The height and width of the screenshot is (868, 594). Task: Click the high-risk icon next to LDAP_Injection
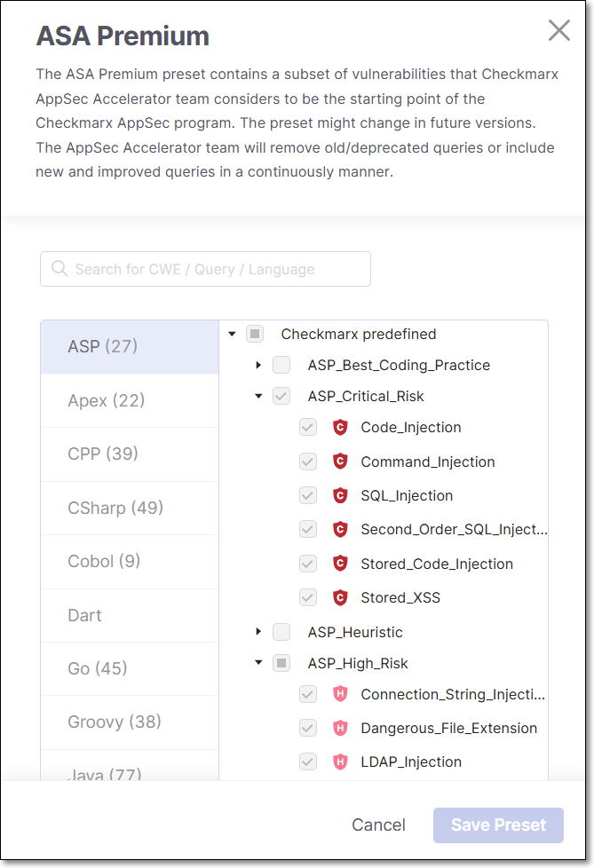339,762
